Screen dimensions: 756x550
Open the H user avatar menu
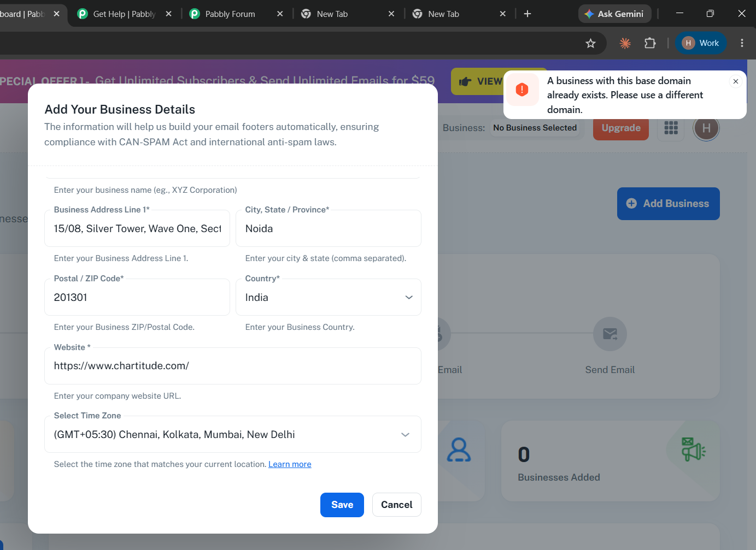pyautogui.click(x=706, y=128)
